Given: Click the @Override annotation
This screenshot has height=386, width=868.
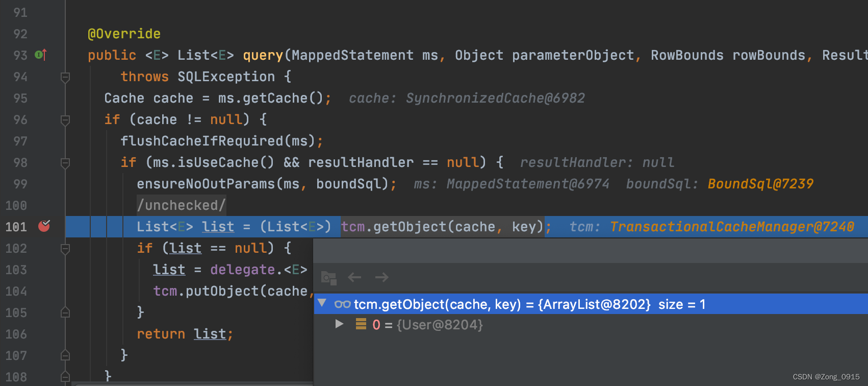Looking at the screenshot, I should (124, 34).
